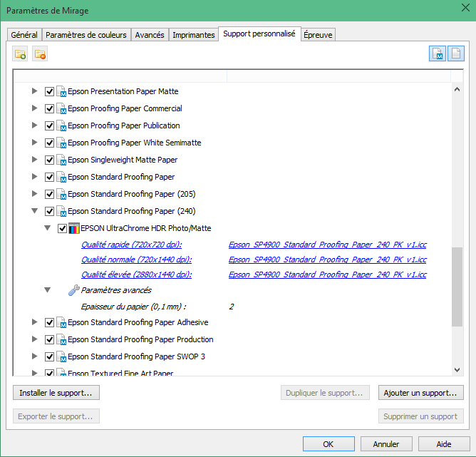The width and height of the screenshot is (476, 457).
Task: Switch to the Général tab
Action: tap(24, 35)
